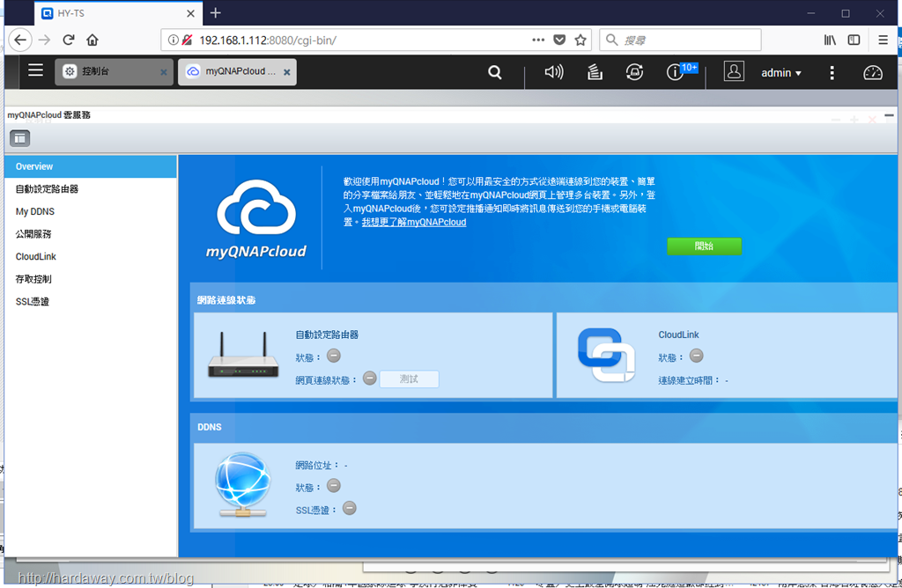Screen dimensions: 902x588
Task: Open 我想更了解myQNAPcloud link
Action: pos(414,222)
